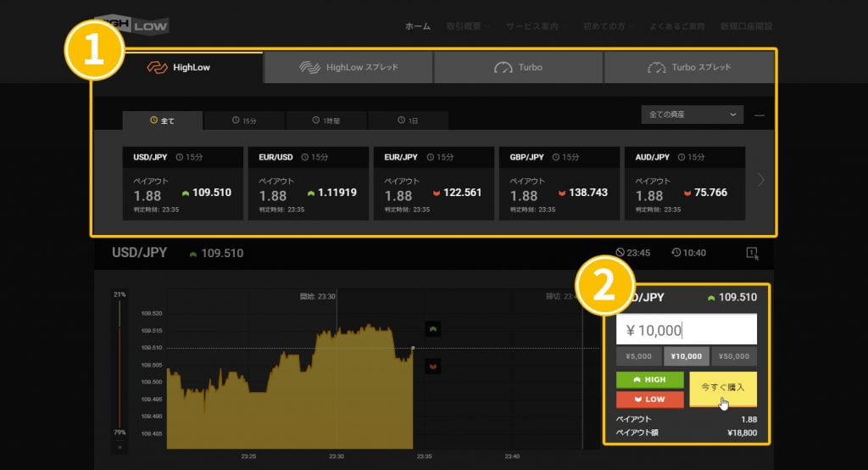Screen dimensions: 868x470
Task: Click the green up-arrow marker on the chart
Action: (432, 329)
